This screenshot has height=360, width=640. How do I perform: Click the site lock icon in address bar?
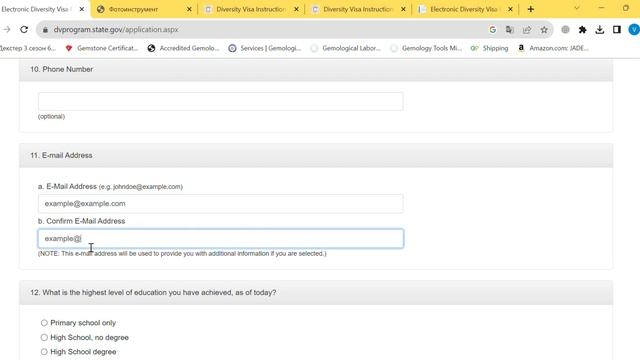point(45,30)
